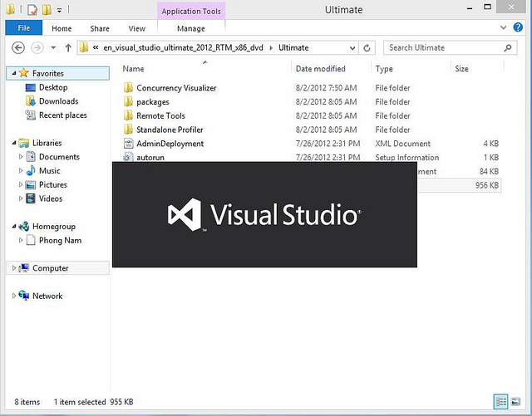This screenshot has width=532, height=416.
Task: Click the Ultimate breadcrumb segment
Action: pyautogui.click(x=293, y=48)
